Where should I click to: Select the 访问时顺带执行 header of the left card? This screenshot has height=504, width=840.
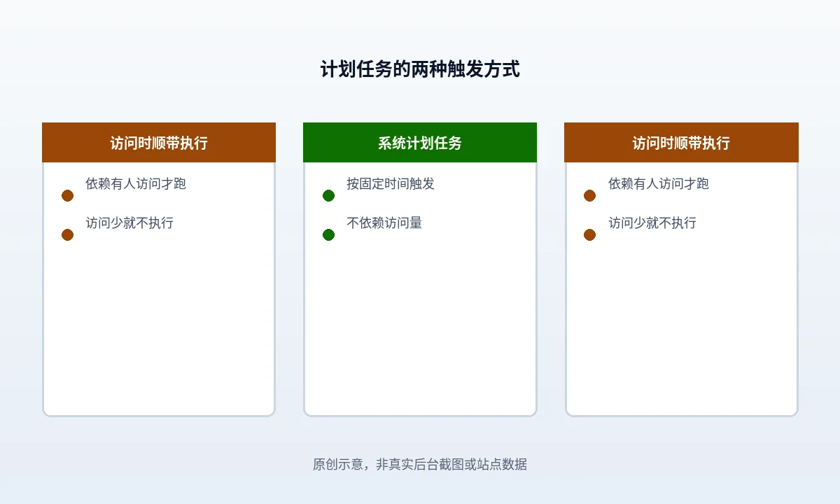point(159,143)
